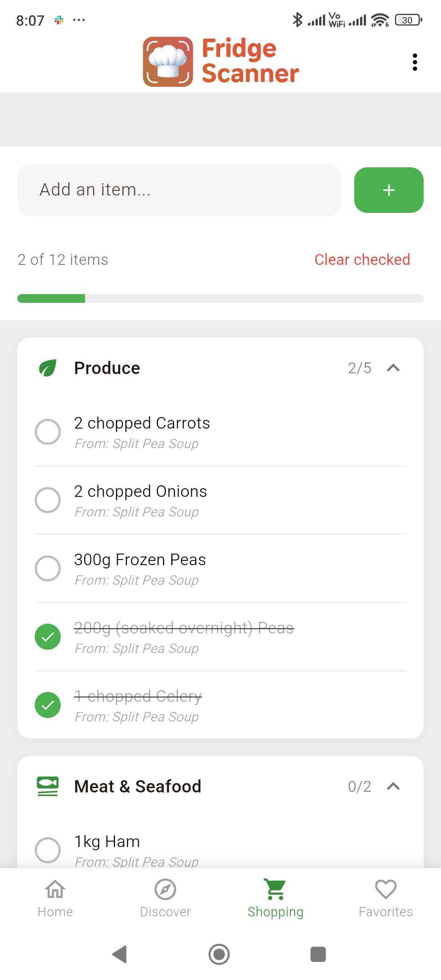Viewport: 441px width, 980px height.
Task: Uncheck the soaked overnight Peas entry
Action: pos(48,636)
